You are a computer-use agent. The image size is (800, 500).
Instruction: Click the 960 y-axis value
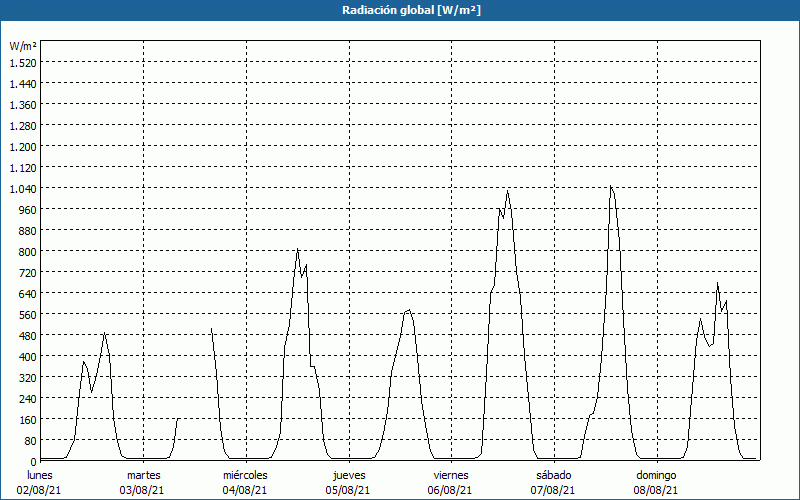pyautogui.click(x=28, y=210)
